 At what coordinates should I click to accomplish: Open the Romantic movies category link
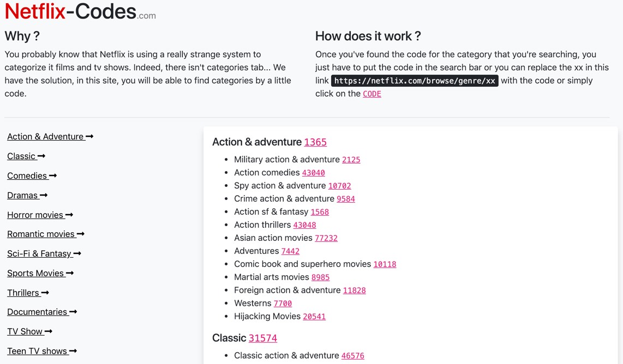tap(41, 234)
